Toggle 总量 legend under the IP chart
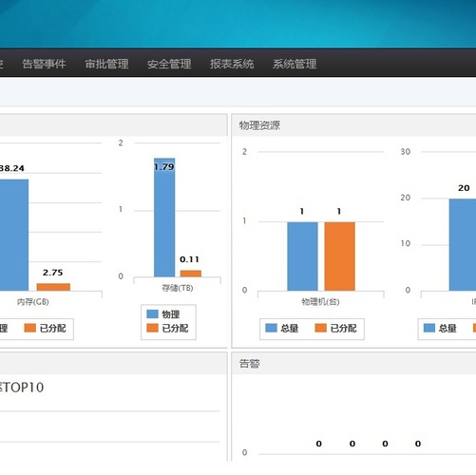476x475 pixels. (440, 328)
